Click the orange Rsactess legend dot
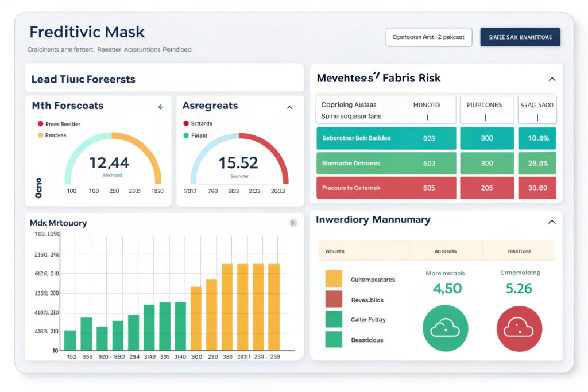The width and height of the screenshot is (588, 392). [x=41, y=135]
